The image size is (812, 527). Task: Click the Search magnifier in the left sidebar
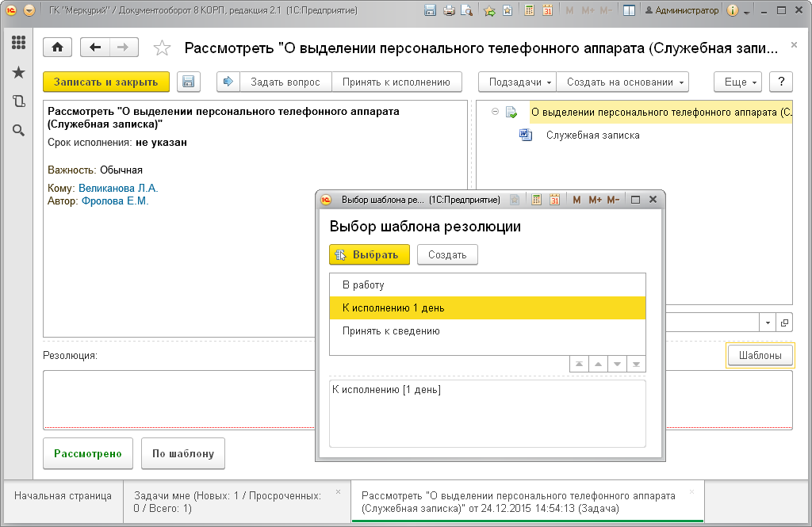pos(19,131)
